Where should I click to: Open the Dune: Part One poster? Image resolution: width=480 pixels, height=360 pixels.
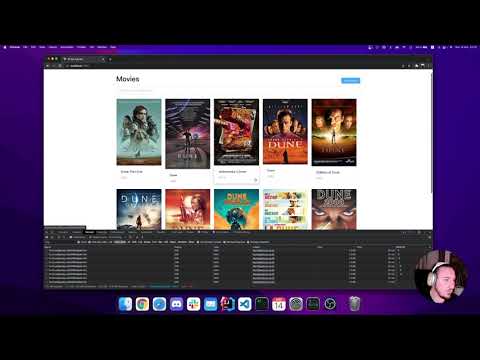pos(139,132)
